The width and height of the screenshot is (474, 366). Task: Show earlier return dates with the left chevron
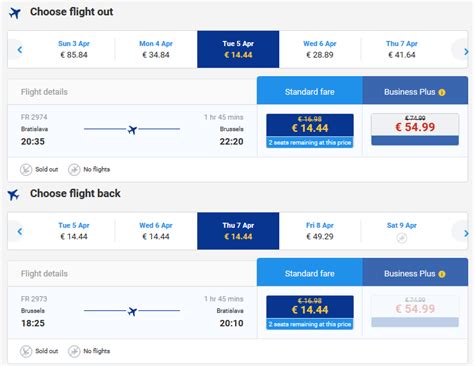coord(20,231)
